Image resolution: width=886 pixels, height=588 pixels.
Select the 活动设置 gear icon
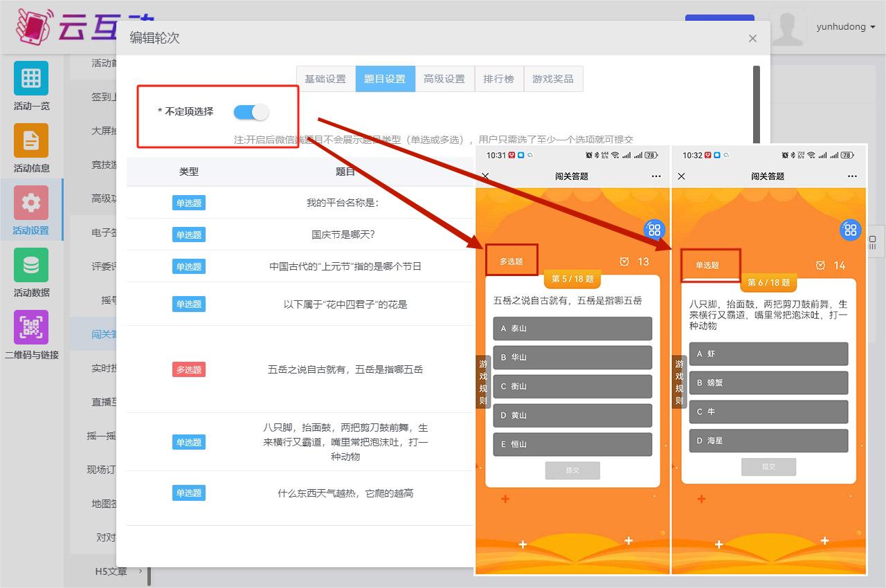coord(31,203)
